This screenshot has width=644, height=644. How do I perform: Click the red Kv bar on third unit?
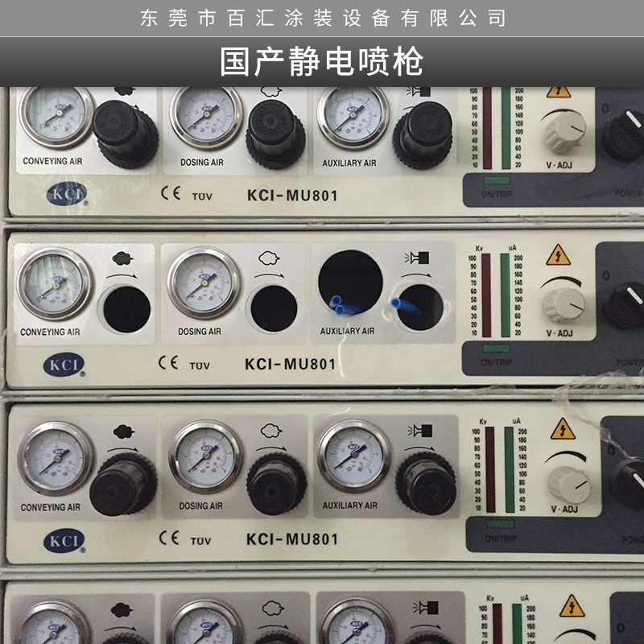(x=490, y=469)
